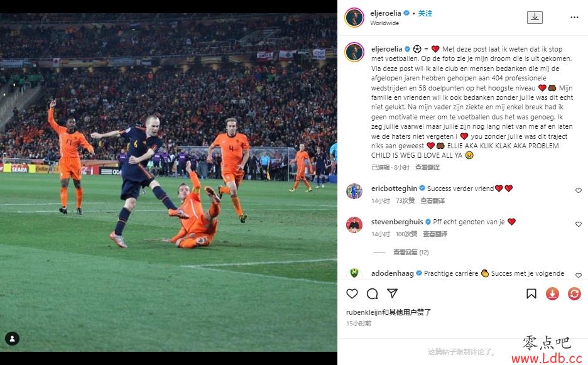Like the post with heart icon
The height and width of the screenshot is (365, 588).
[352, 294]
